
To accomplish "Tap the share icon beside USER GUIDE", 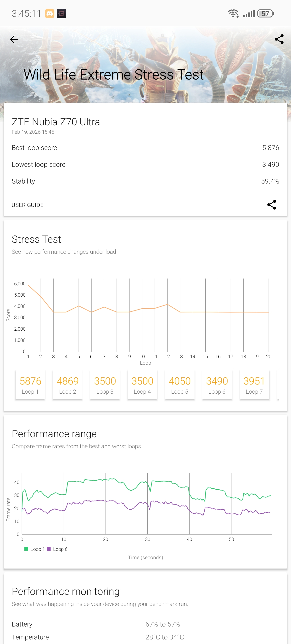I will coord(272,205).
